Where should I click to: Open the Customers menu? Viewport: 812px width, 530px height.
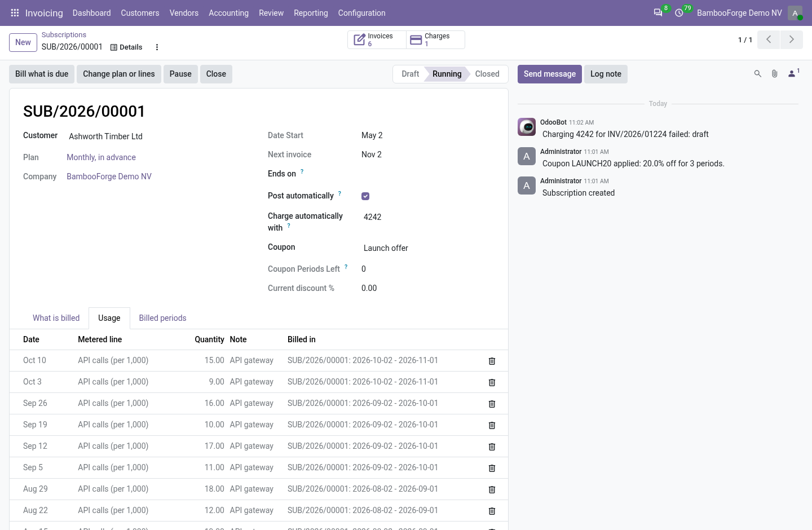[x=140, y=13]
